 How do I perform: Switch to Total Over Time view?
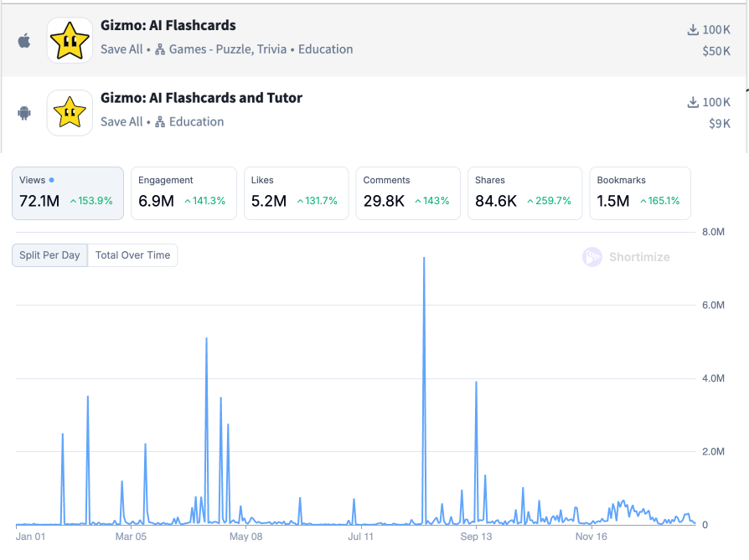[x=132, y=255]
